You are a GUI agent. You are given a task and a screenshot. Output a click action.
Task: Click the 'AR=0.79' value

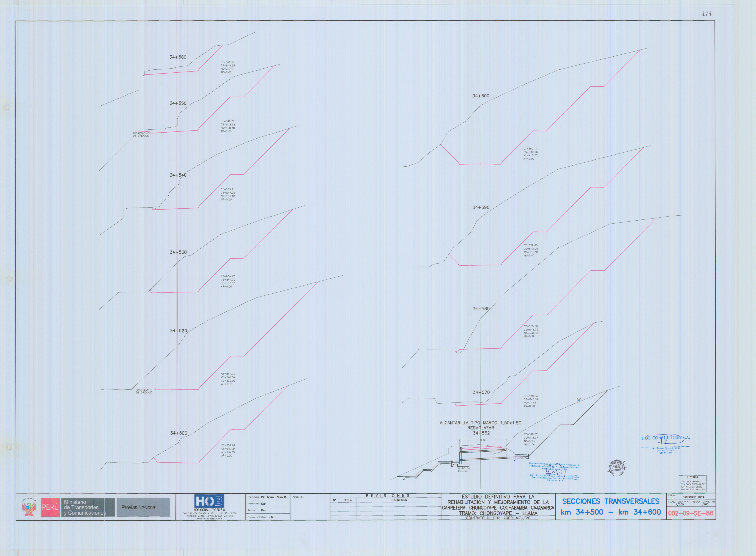pos(529,337)
